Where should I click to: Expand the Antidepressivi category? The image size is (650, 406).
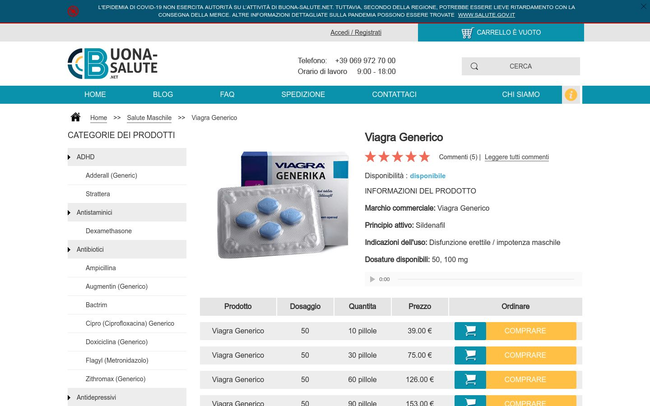69,397
